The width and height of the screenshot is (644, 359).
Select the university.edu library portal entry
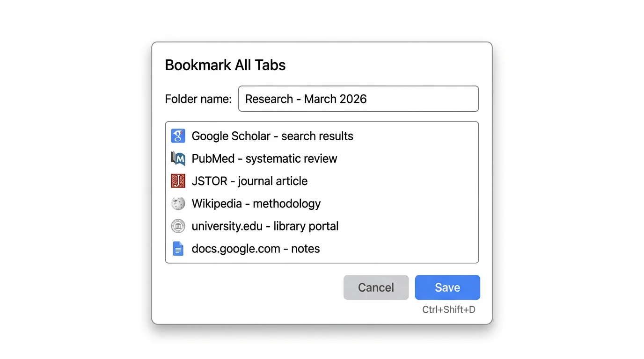pos(265,226)
